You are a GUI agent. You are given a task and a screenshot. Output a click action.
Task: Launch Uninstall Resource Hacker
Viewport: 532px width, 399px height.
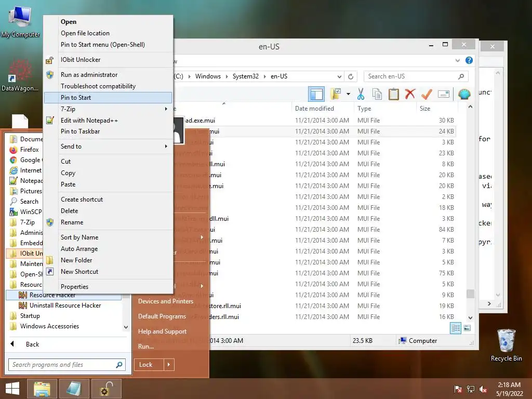pos(64,305)
